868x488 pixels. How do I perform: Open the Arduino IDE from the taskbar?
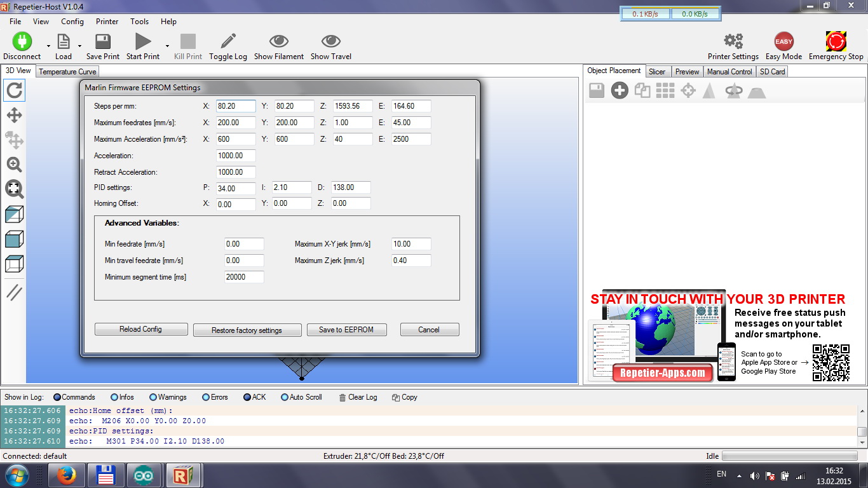[144, 475]
